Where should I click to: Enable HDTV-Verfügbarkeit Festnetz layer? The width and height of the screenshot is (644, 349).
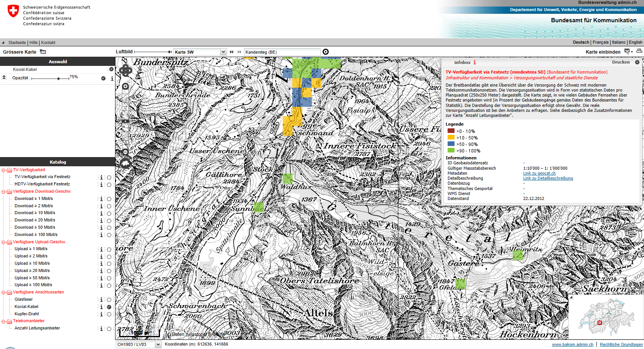point(109,185)
